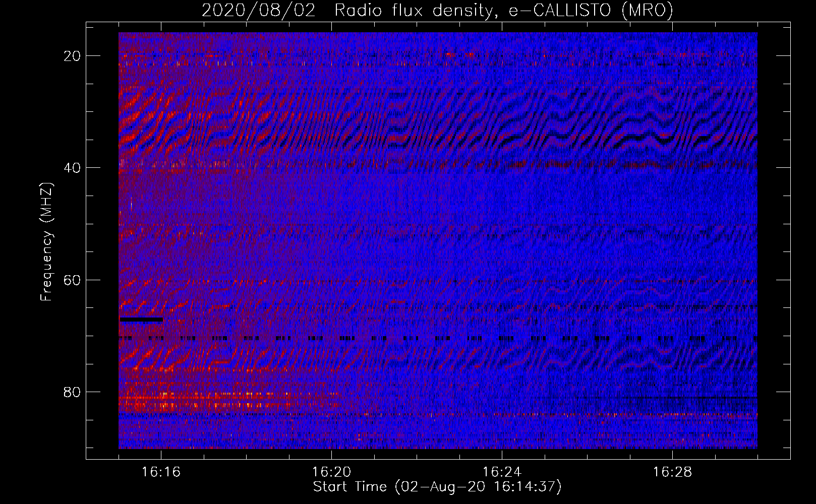The width and height of the screenshot is (816, 504).
Task: Click the '40' frequency tick label
Action: (x=73, y=168)
